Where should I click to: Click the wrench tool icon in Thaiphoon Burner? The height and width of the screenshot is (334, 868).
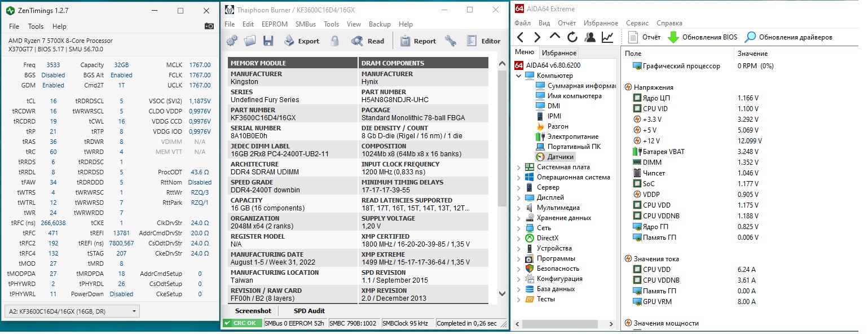point(450,41)
